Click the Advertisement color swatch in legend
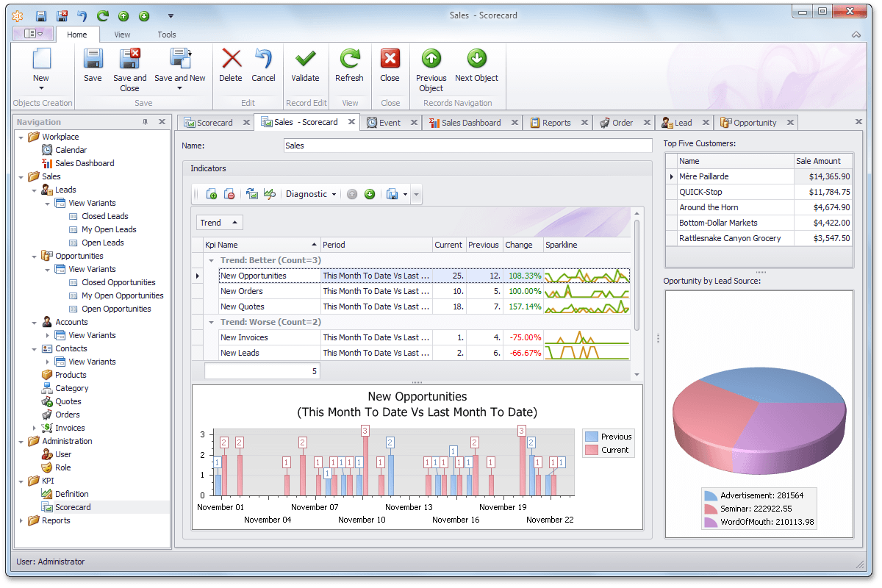Image resolution: width=882 pixels, height=588 pixels. (x=710, y=496)
